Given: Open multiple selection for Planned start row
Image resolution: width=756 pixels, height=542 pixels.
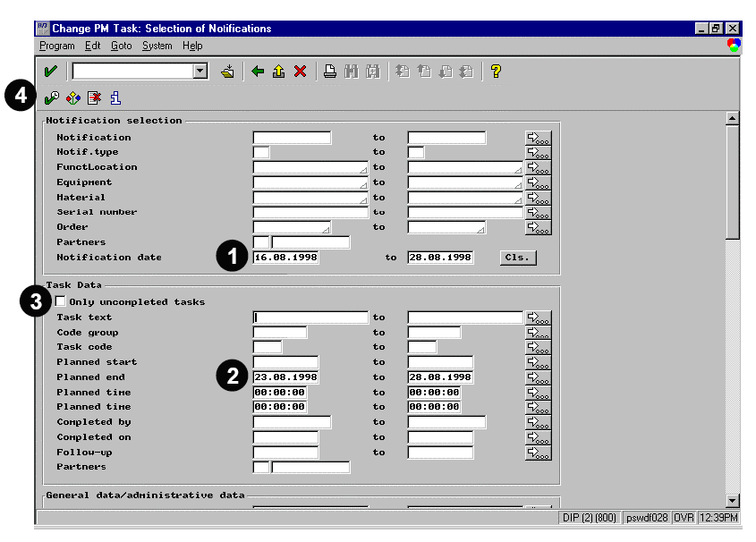Looking at the screenshot, I should click(538, 362).
